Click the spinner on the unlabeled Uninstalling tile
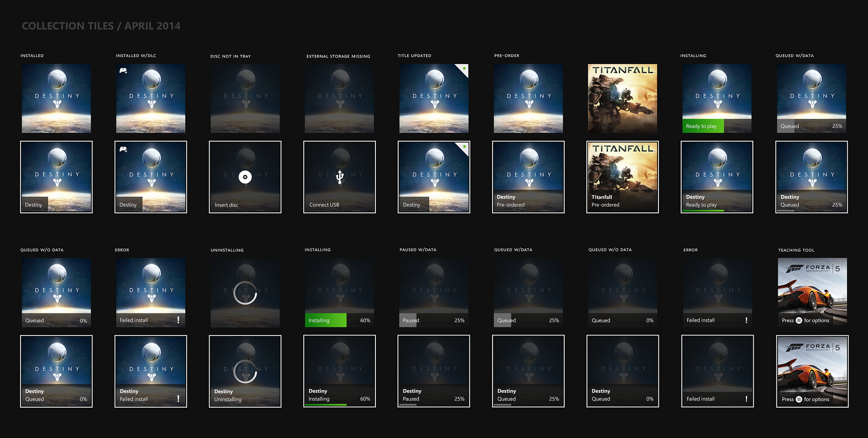The height and width of the screenshot is (438, 868). [x=245, y=293]
